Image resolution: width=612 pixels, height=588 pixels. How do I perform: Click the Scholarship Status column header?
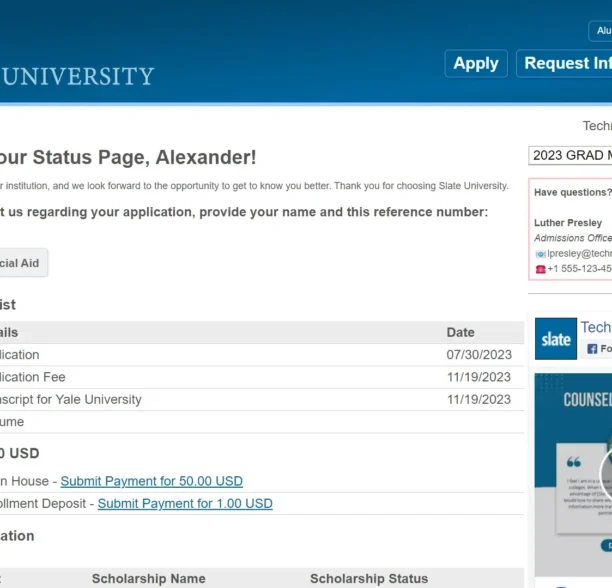point(368,578)
